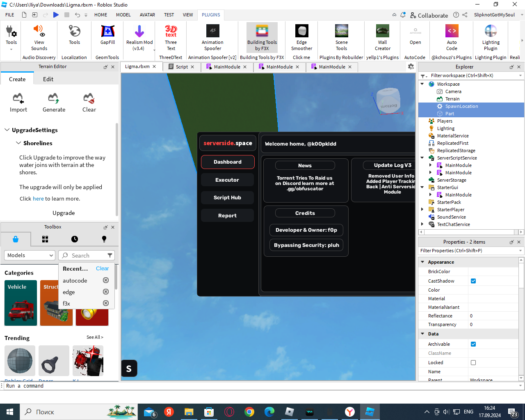Switch to terrain Edit tab

tap(48, 79)
